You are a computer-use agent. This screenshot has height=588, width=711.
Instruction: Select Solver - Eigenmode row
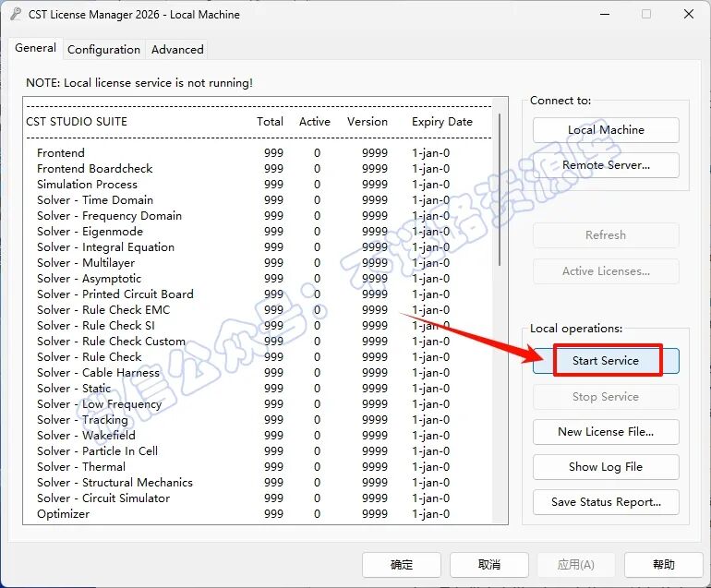point(244,232)
